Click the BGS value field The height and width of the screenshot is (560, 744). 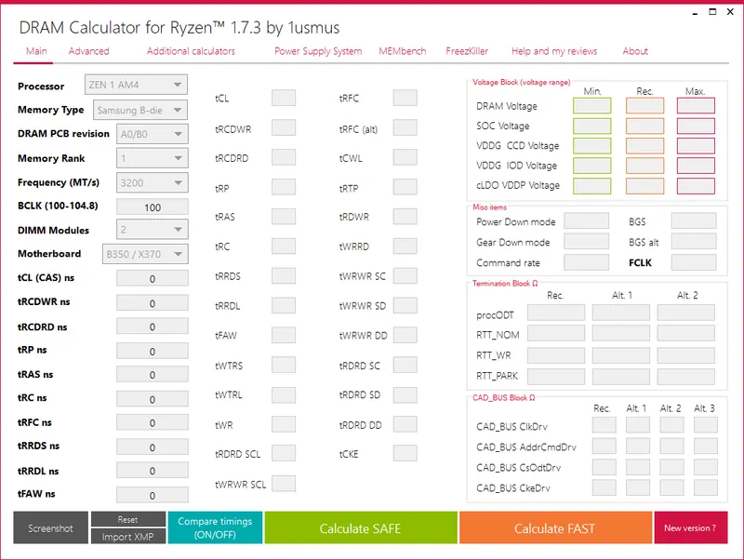pos(694,220)
